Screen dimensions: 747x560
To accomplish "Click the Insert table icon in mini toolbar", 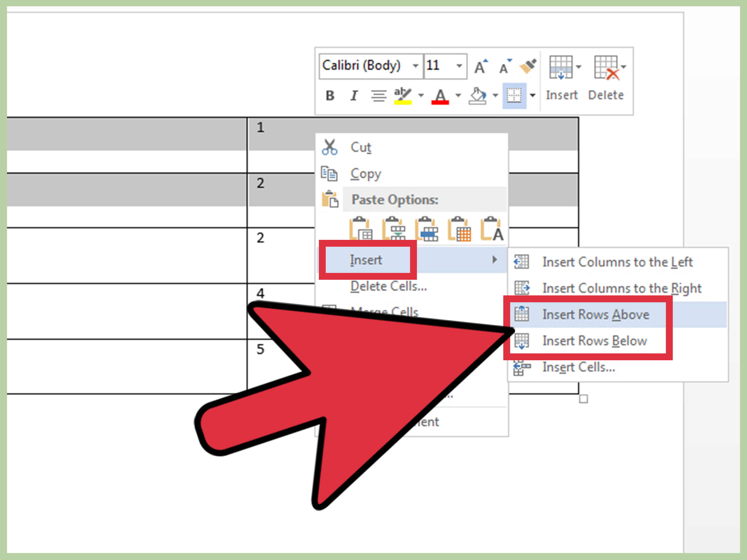I will 561,67.
